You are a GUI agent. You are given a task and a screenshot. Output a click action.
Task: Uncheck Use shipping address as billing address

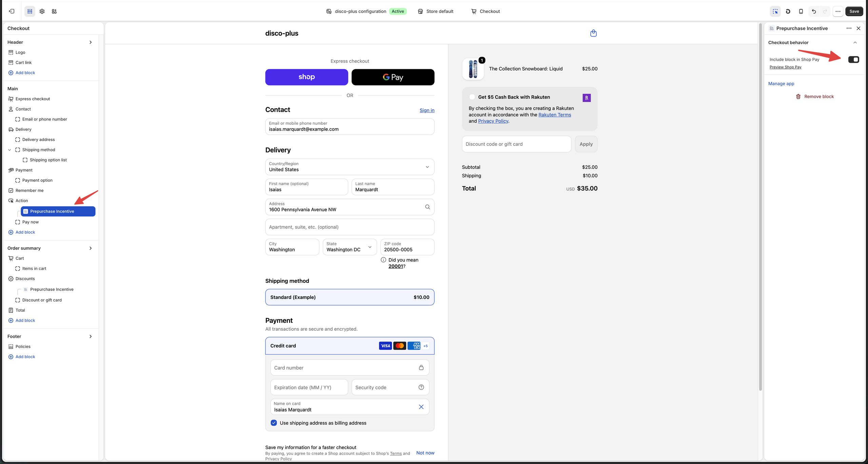(274, 423)
